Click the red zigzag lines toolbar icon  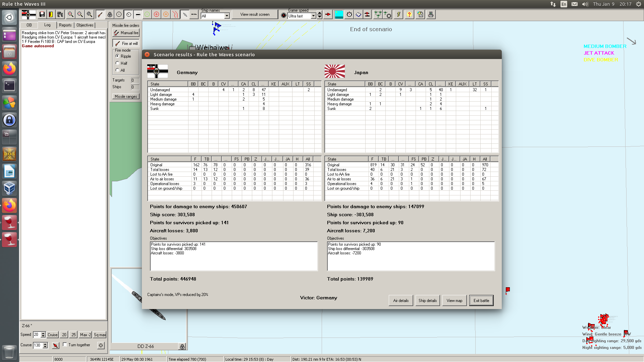point(175,14)
